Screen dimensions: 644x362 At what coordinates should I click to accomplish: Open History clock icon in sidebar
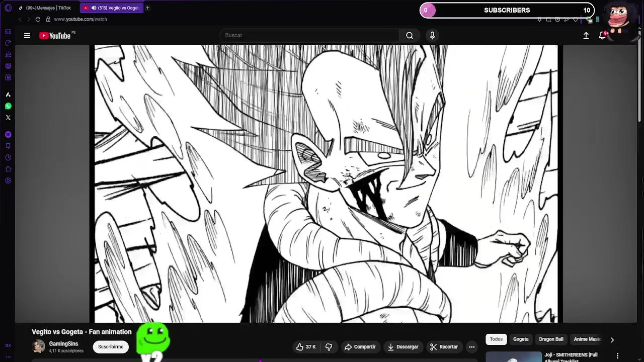(8, 157)
